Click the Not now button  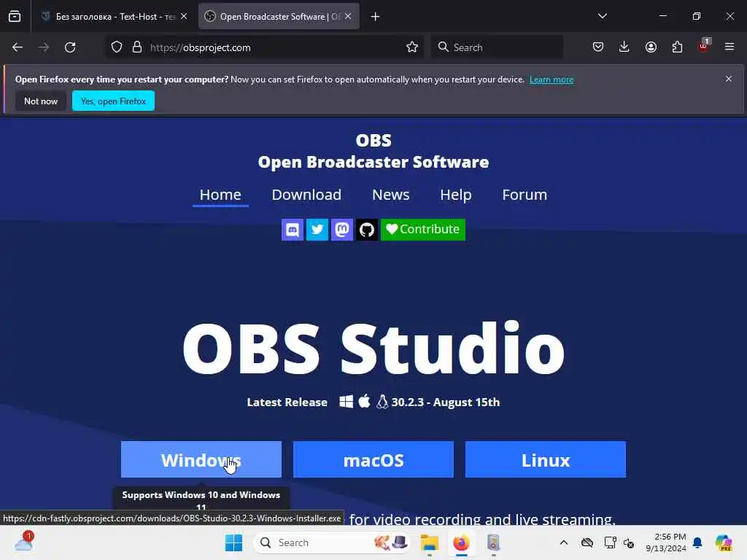41,101
